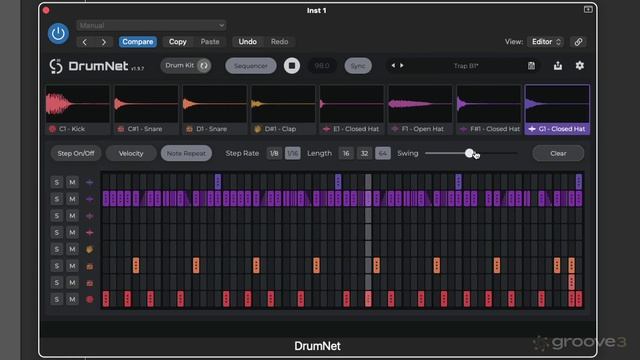Screen dimensions: 640x360
Task: Set Length to 16 steps
Action: point(346,153)
